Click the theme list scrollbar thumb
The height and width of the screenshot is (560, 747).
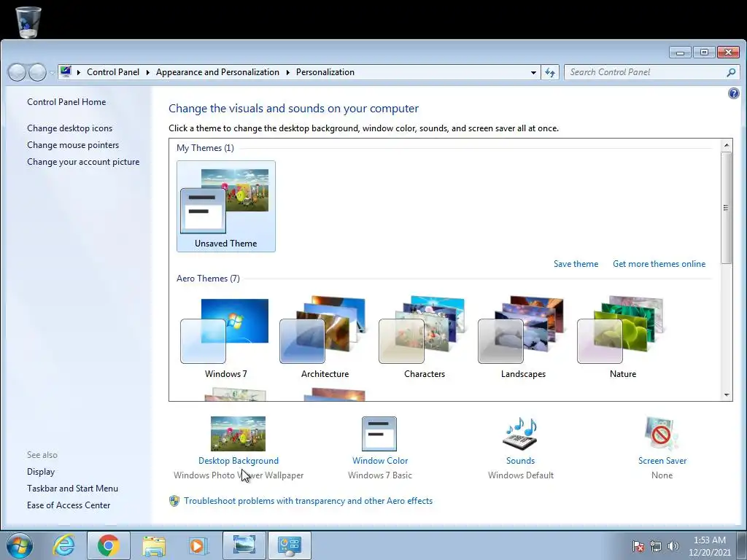point(727,208)
